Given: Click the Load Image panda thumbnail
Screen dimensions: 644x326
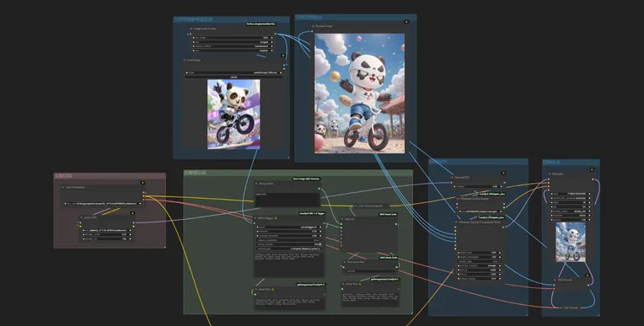Looking at the screenshot, I should coord(233,114).
